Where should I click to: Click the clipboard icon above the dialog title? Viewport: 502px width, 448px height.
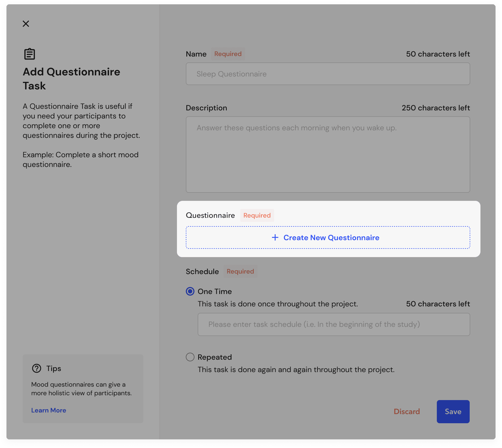(x=29, y=53)
